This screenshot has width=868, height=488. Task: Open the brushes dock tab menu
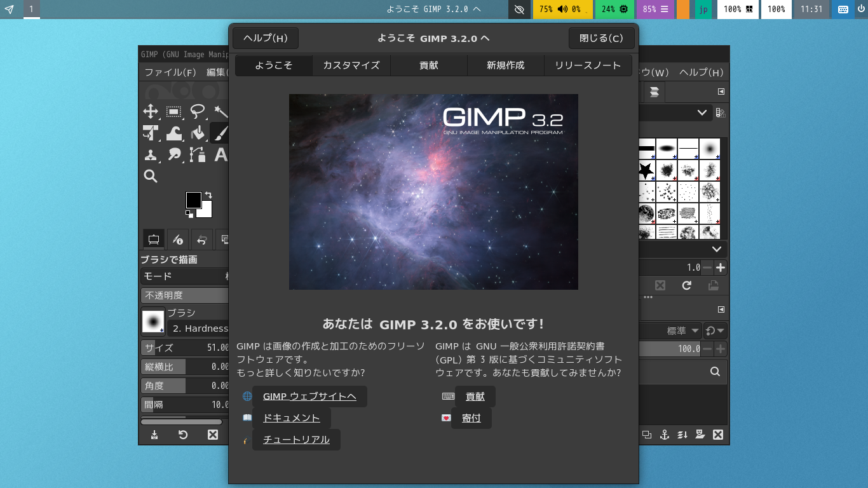721,91
